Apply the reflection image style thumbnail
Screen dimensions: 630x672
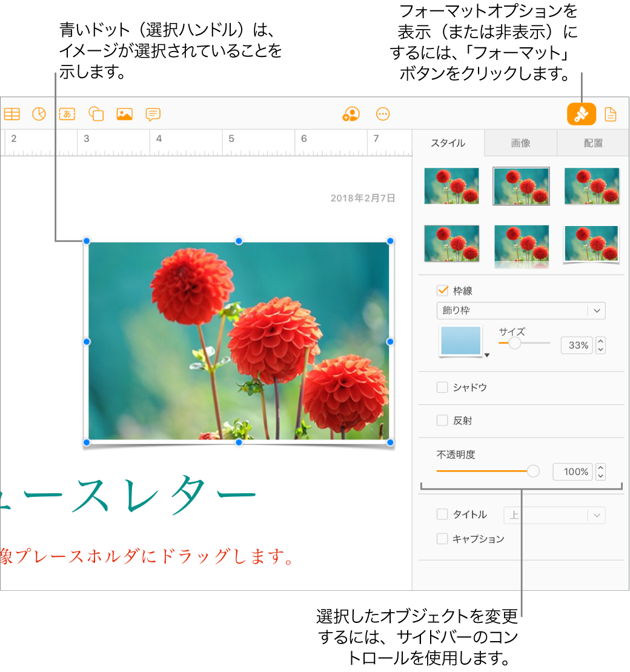click(x=521, y=247)
